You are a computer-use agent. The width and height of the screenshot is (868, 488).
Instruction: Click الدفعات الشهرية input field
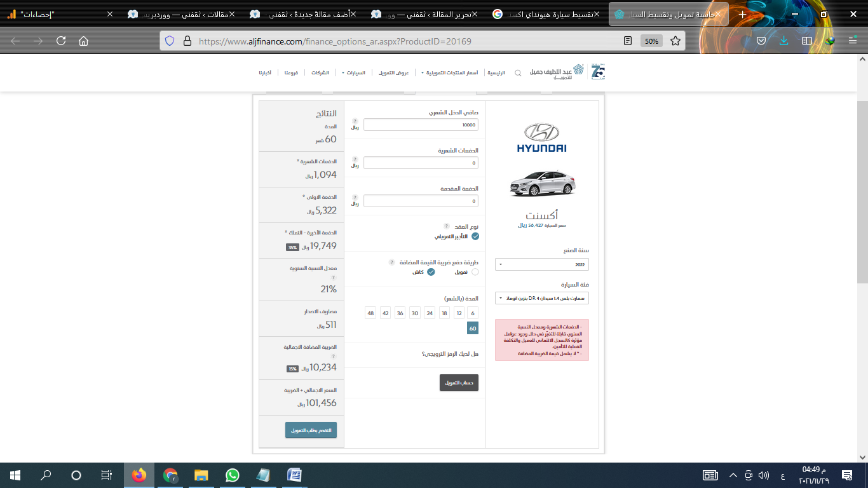[421, 163]
